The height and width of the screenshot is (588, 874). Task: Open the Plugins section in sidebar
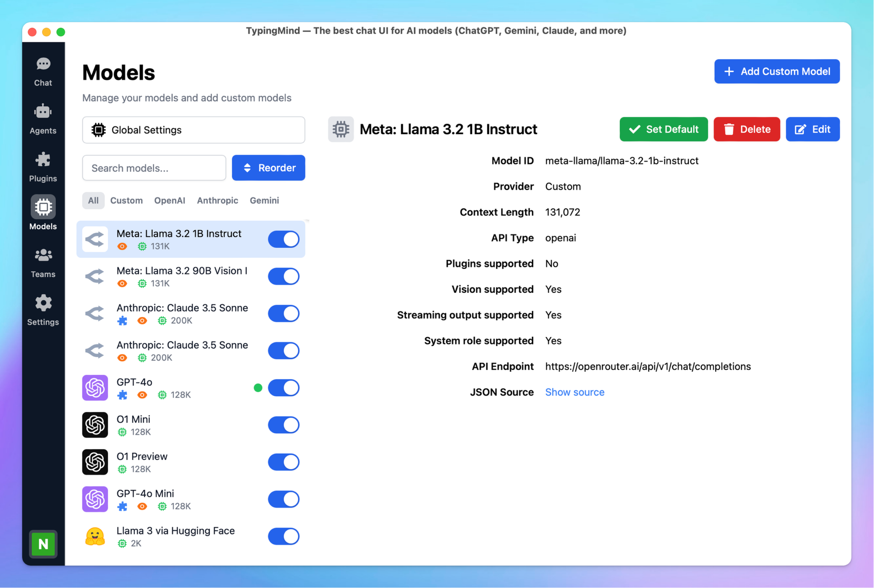click(x=43, y=167)
